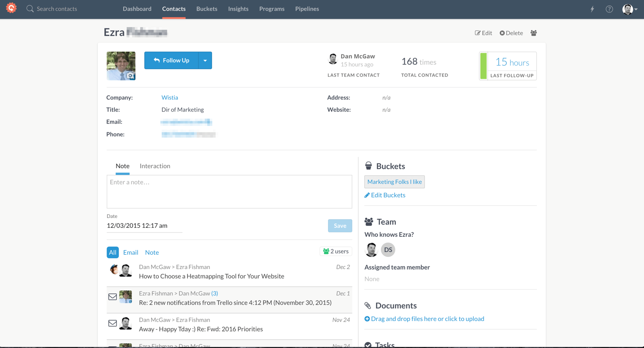Click the paperclip icon beside Documents
Image resolution: width=644 pixels, height=348 pixels.
pos(368,306)
